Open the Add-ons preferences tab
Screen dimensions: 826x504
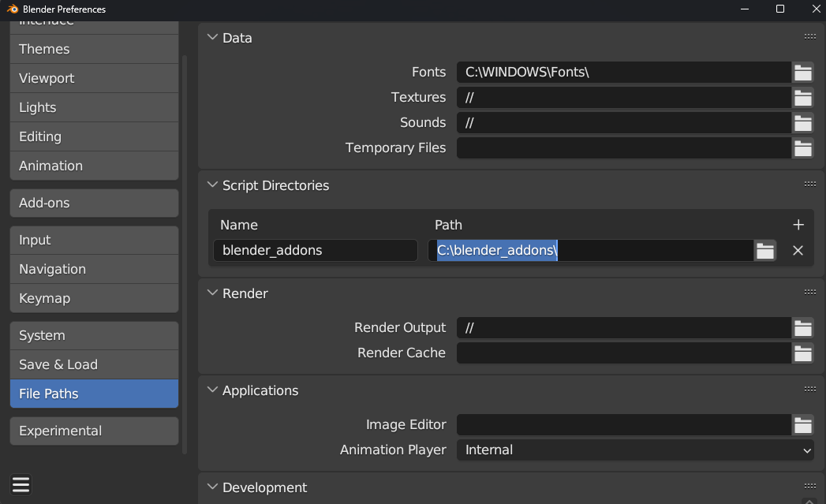click(x=95, y=203)
